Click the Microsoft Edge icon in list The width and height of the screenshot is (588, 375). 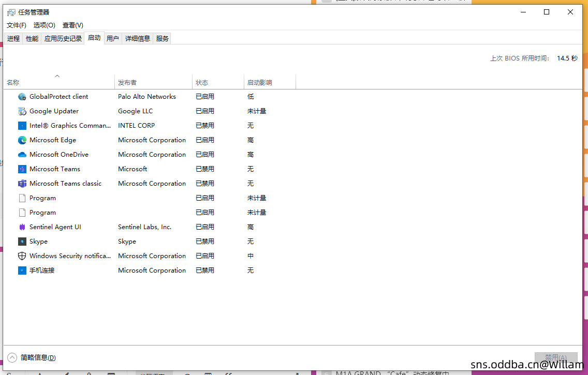pyautogui.click(x=22, y=140)
